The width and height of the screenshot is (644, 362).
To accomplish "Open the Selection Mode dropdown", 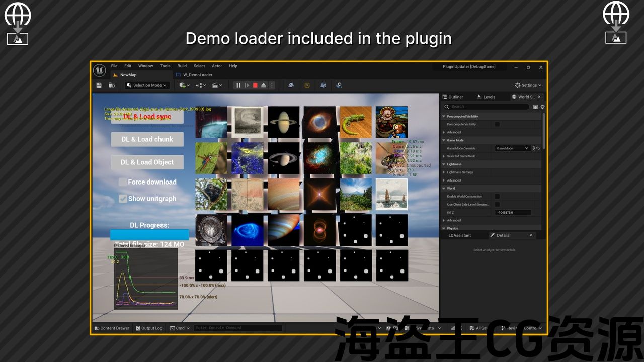I will 146,85.
